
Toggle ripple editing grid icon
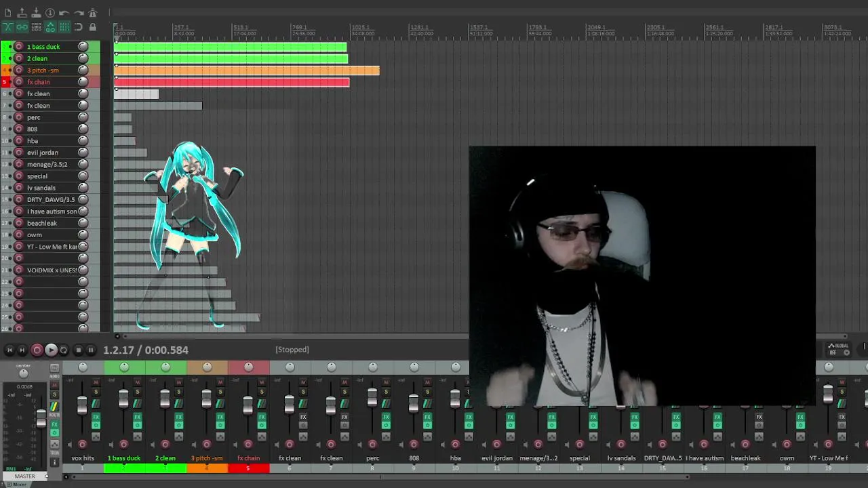37,27
